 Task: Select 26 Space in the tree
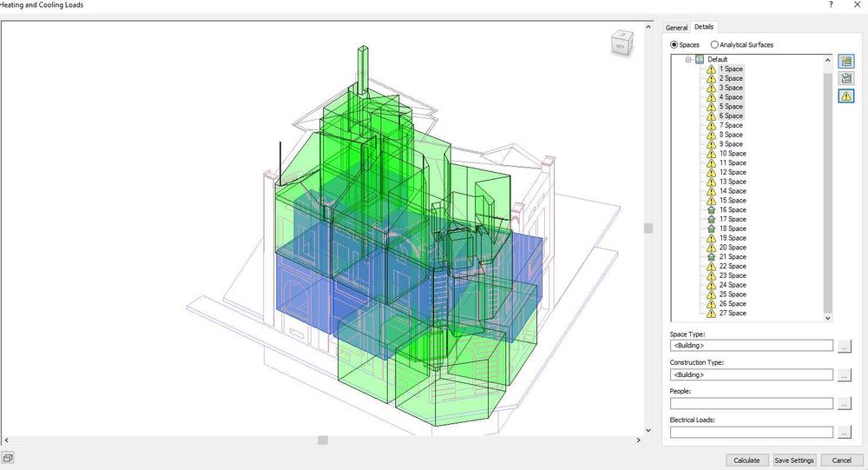[x=733, y=304]
